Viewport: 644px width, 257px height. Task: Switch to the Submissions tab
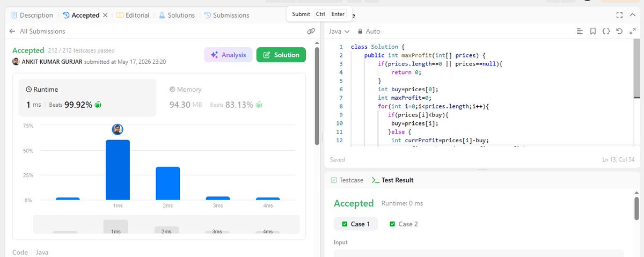(226, 15)
